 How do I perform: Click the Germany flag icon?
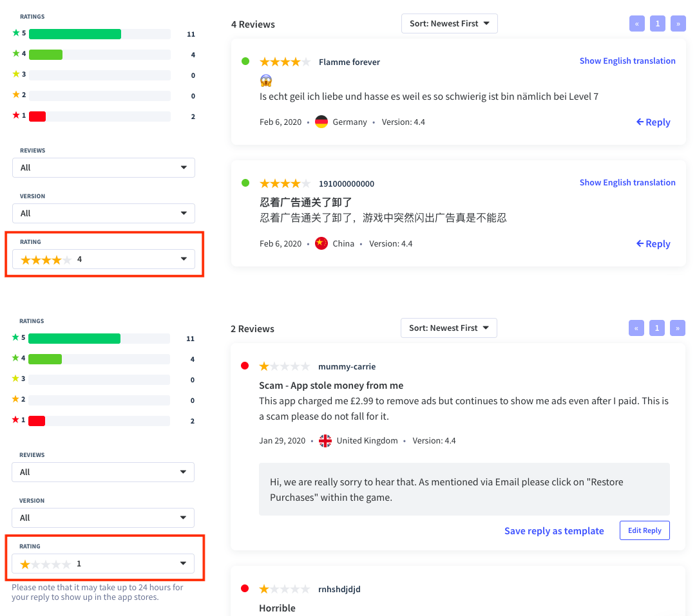pos(321,122)
